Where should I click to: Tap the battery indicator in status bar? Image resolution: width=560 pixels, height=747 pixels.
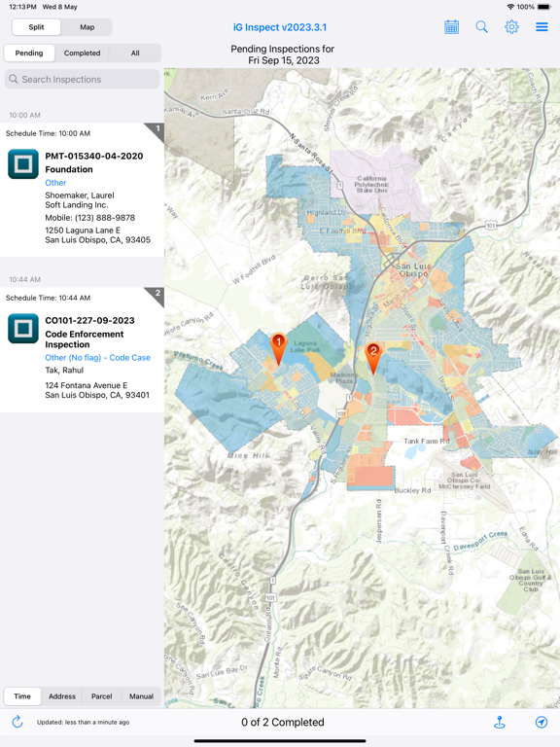point(544,7)
